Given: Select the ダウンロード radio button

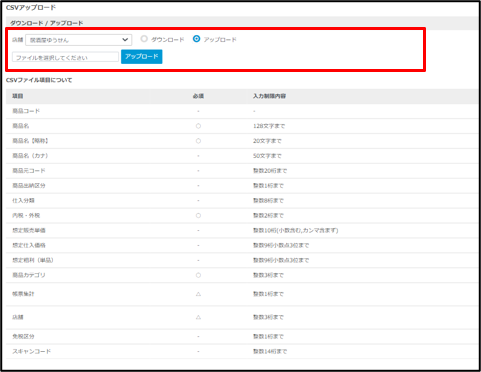Looking at the screenshot, I should [144, 39].
